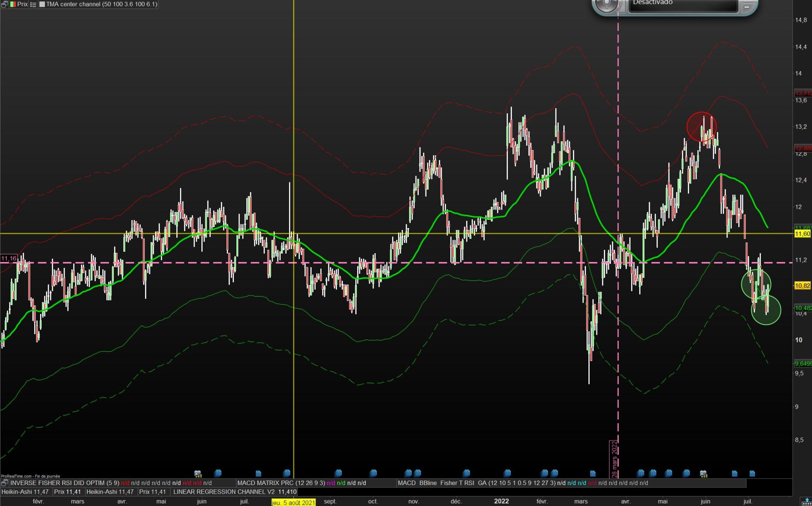
Task: Click the detach window icon at top-left
Action: coord(4,4)
